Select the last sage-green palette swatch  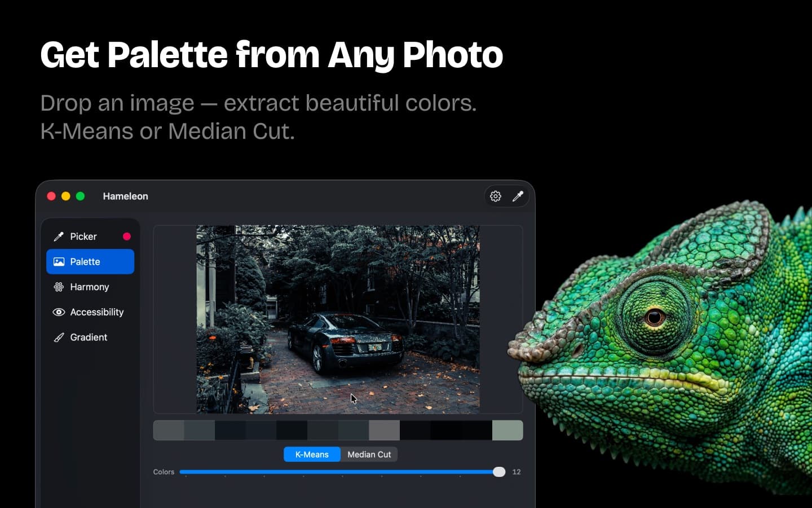pos(507,430)
